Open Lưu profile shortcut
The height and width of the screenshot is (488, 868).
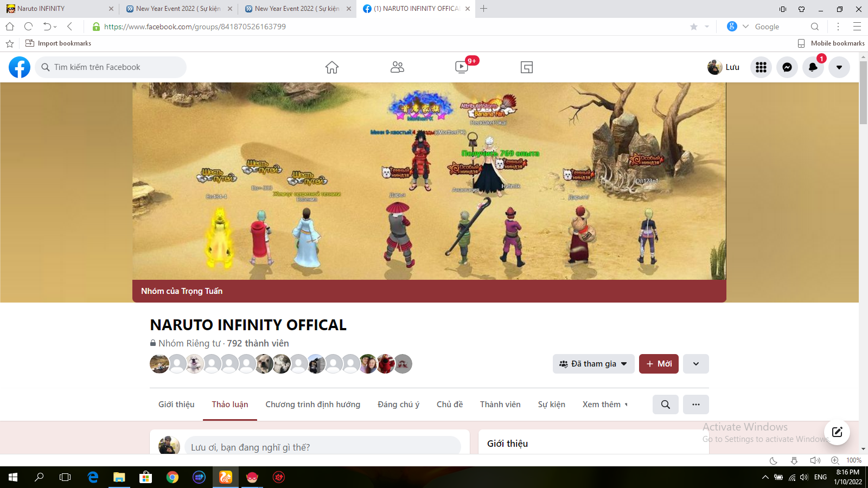(724, 67)
